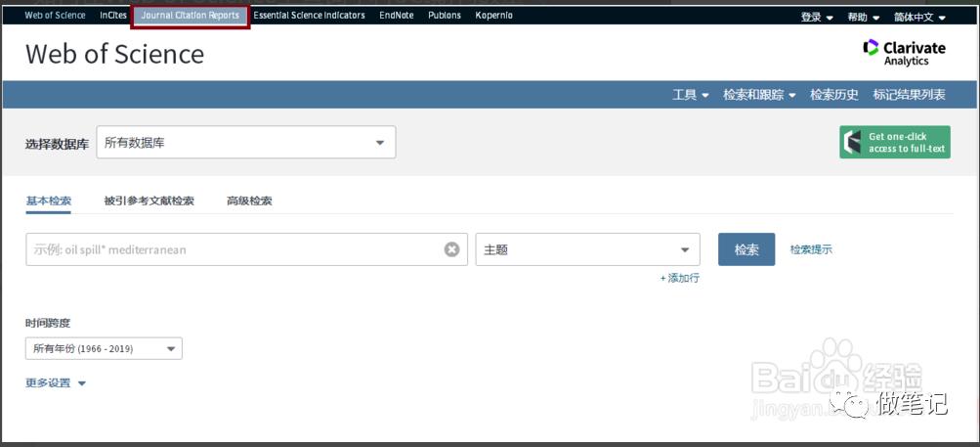The width and height of the screenshot is (980, 447).
Task: Open Web of Science in top bar
Action: 55,16
